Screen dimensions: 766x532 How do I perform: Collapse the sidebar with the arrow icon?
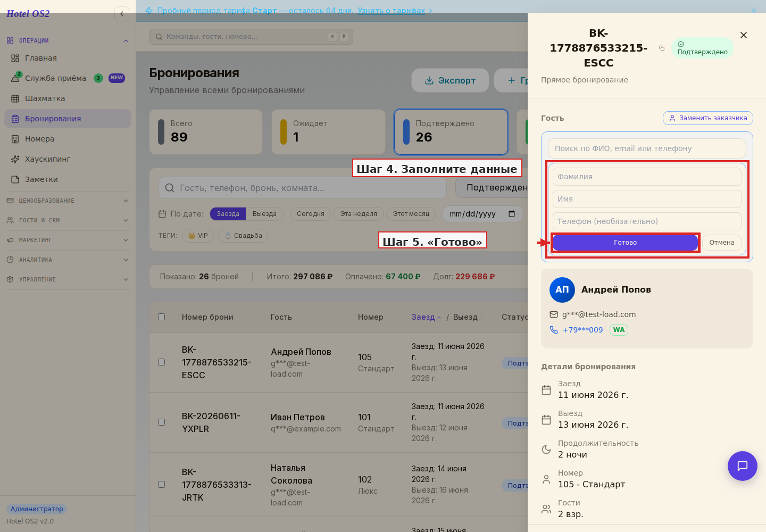point(122,14)
